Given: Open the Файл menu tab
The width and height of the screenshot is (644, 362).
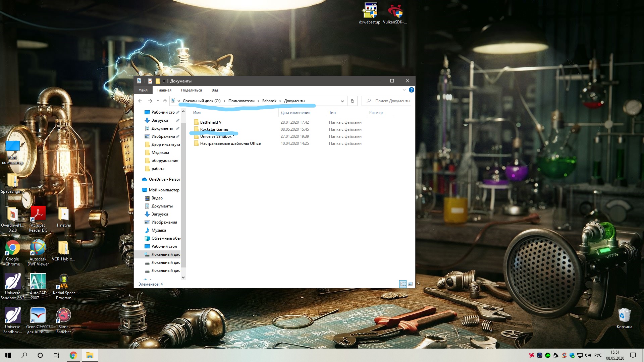Looking at the screenshot, I should tap(143, 90).
